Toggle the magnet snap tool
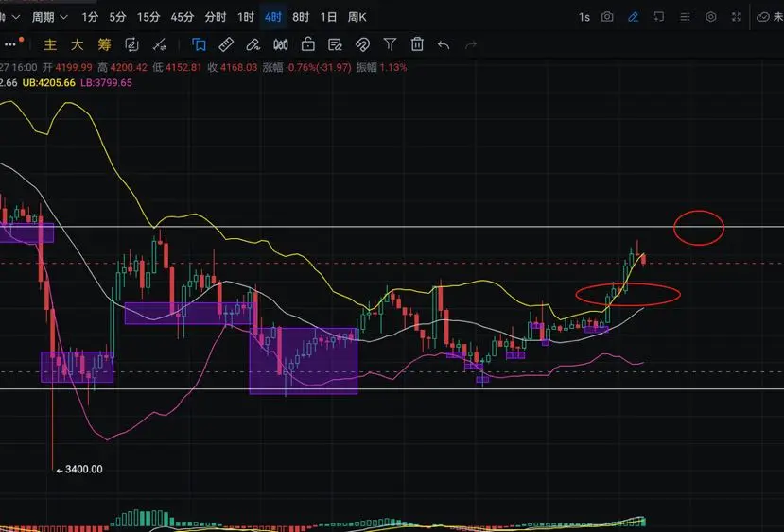The image size is (784, 532). [362, 45]
